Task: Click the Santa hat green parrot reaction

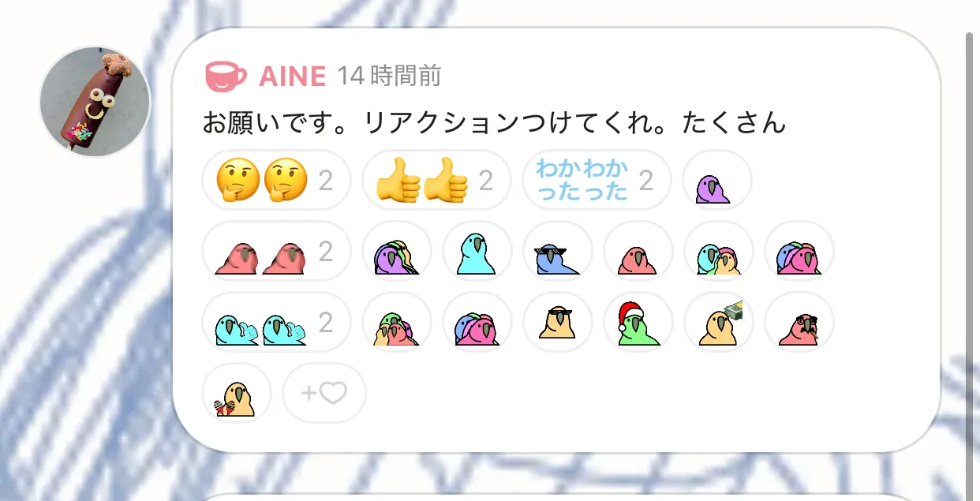Action: pos(638,322)
